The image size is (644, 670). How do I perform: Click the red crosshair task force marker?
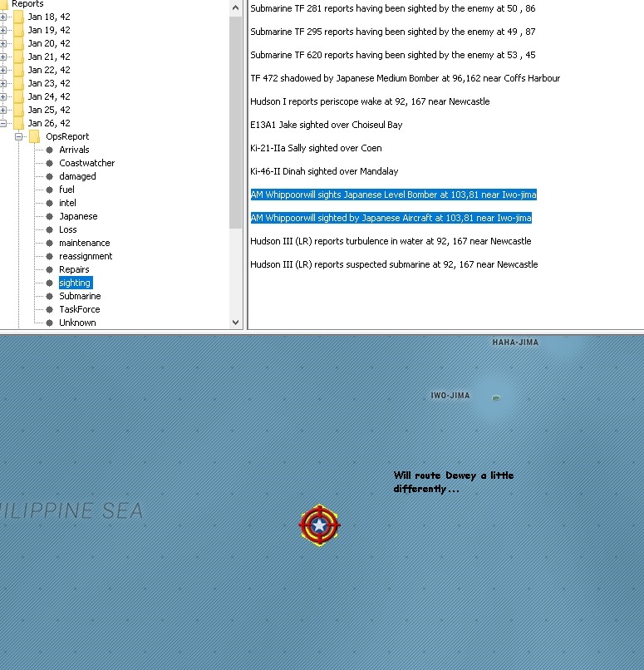319,525
